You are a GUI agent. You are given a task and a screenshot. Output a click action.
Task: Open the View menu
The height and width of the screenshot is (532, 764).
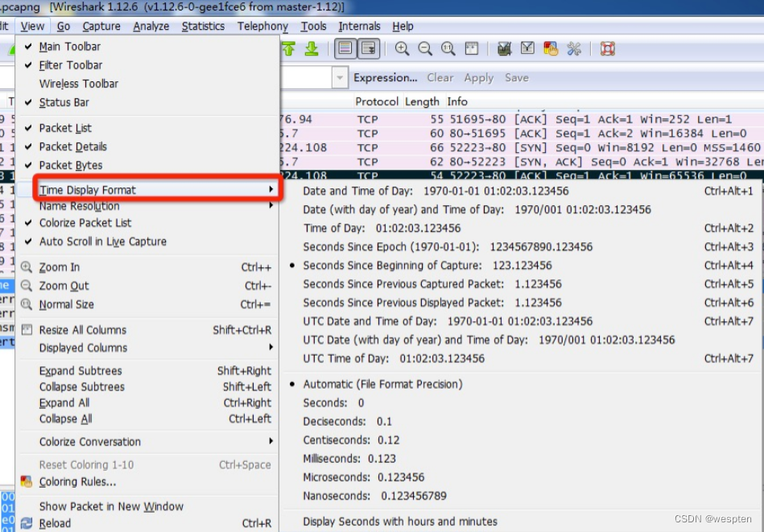[32, 27]
